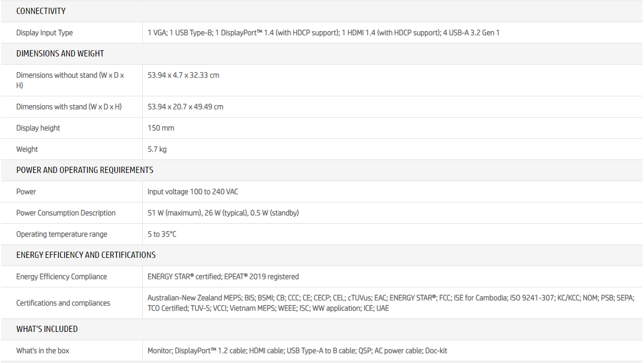Click the Input voltage 100 to 240 VAC value
644x363 pixels.
[192, 192]
